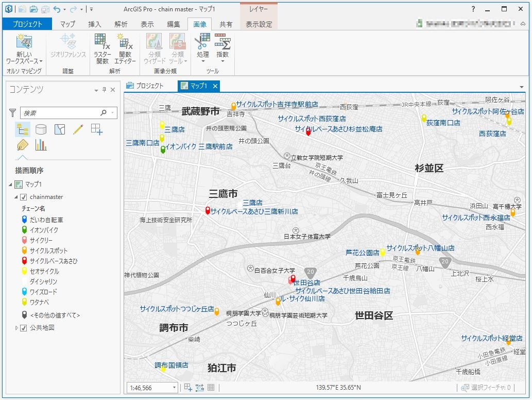Close the マップ1 view tab
This screenshot has width=532, height=400.
215,86
